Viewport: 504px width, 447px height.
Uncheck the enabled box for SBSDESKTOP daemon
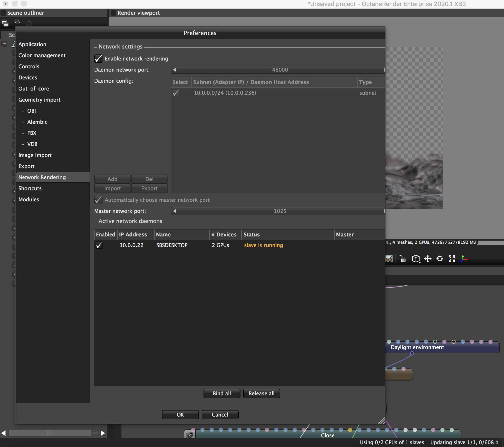99,245
